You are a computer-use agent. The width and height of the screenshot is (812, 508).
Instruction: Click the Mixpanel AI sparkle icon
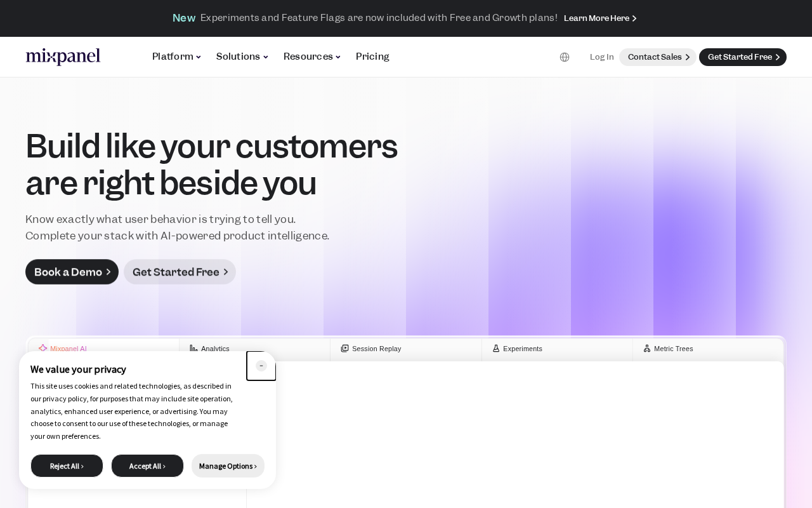tap(43, 348)
